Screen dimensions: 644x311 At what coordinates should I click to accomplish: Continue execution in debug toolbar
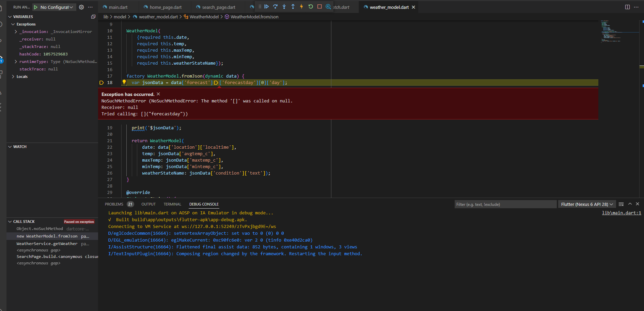[267, 7]
